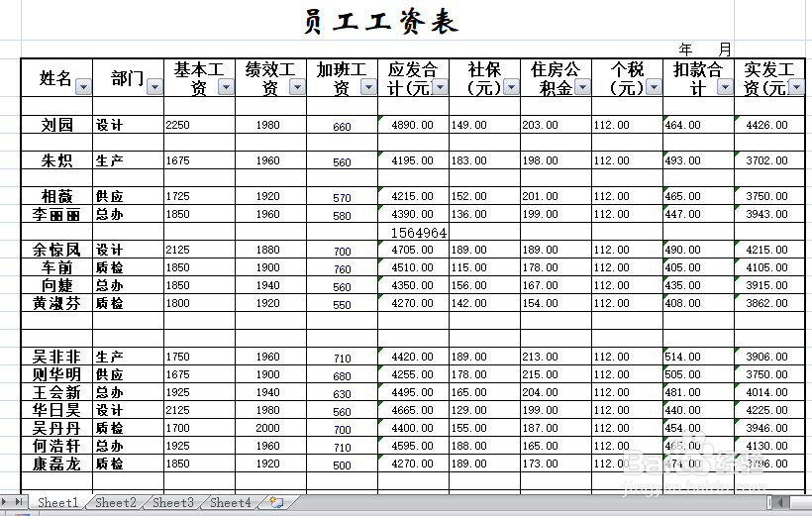The height and width of the screenshot is (516, 812).
Task: Select the name cell 华日昊
Action: [x=57, y=410]
